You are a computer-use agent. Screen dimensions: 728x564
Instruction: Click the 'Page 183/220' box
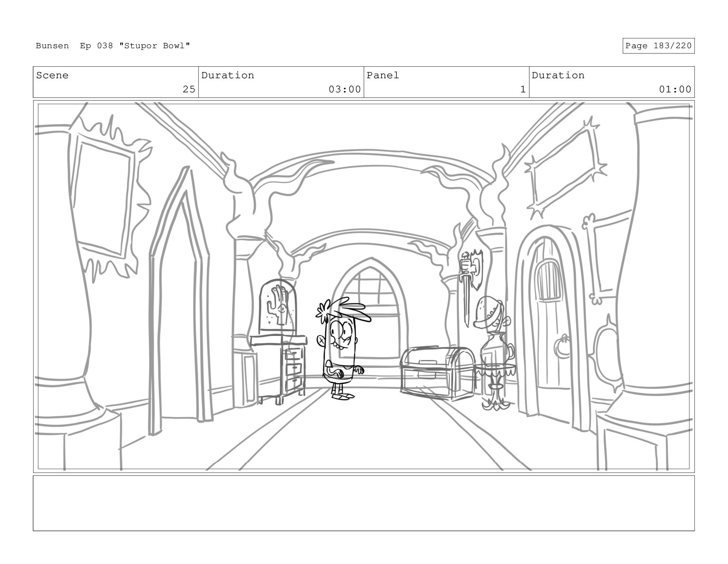pos(658,46)
